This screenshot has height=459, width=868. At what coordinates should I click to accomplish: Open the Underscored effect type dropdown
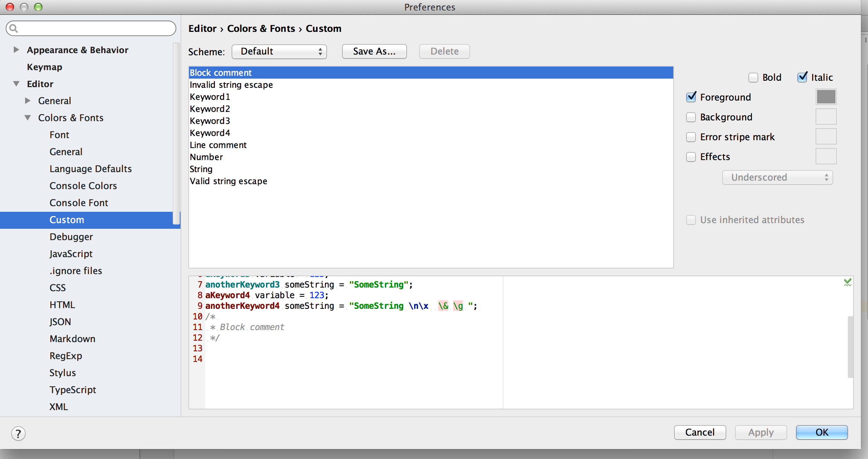coord(777,177)
